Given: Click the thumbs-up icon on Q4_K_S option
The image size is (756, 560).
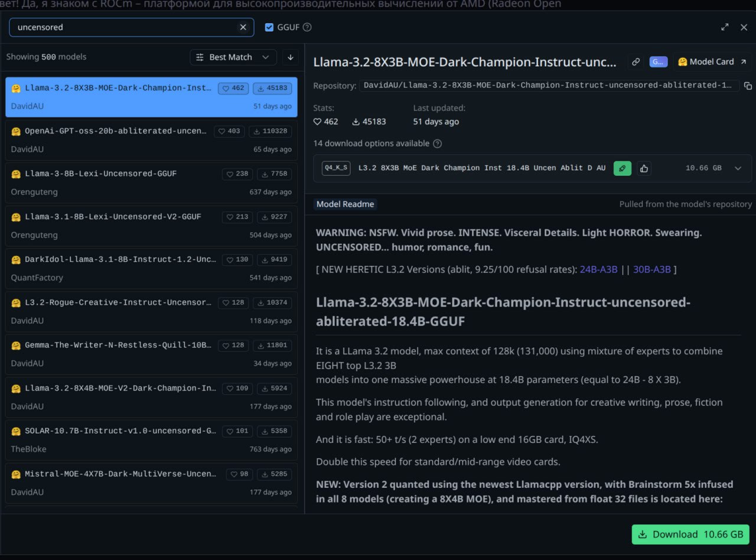Looking at the screenshot, I should tap(644, 168).
